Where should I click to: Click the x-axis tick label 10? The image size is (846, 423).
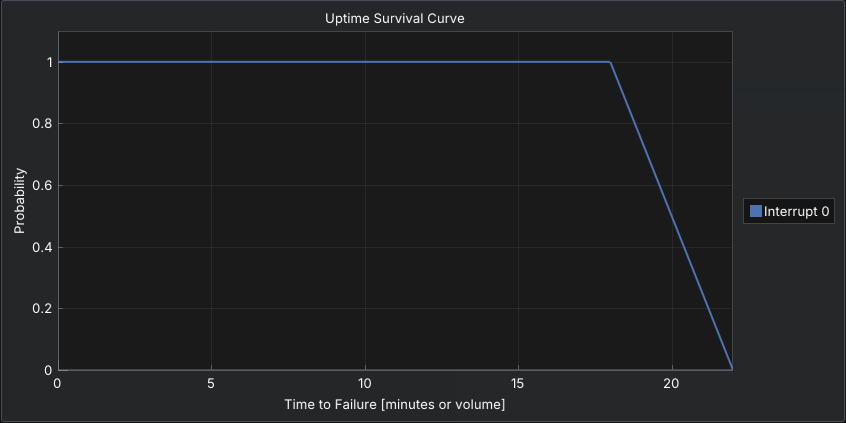tap(365, 384)
